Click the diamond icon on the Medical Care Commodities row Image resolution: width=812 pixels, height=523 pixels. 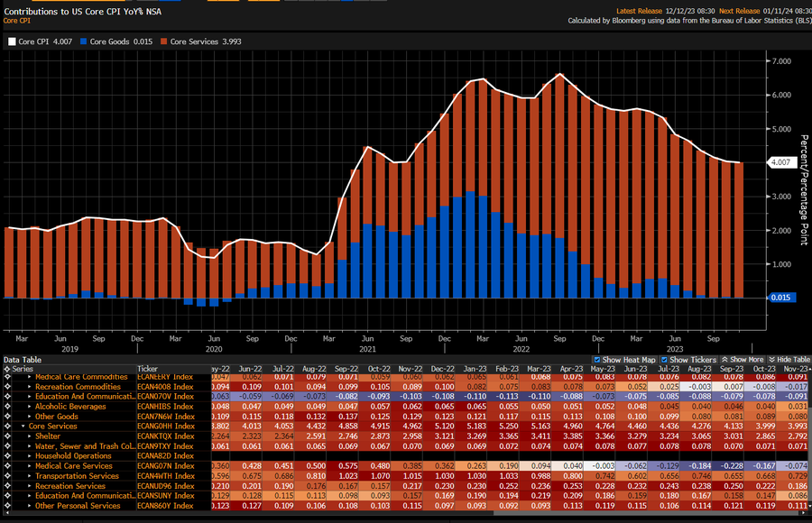(7, 377)
